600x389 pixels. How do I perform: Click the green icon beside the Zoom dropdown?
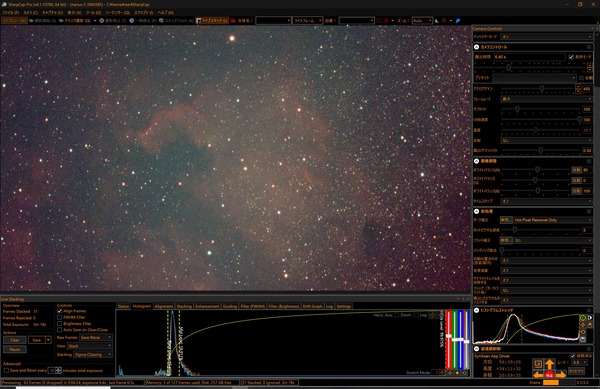pos(437,21)
